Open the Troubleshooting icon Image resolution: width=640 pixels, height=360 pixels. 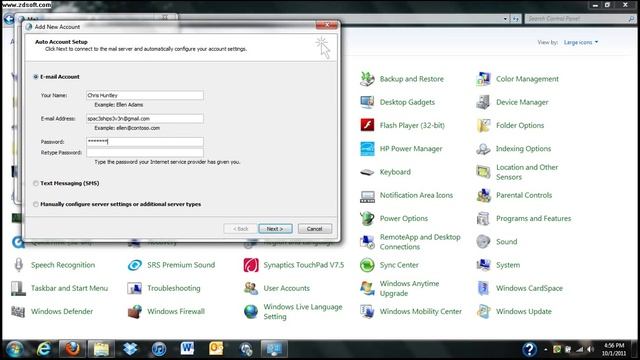(134, 288)
